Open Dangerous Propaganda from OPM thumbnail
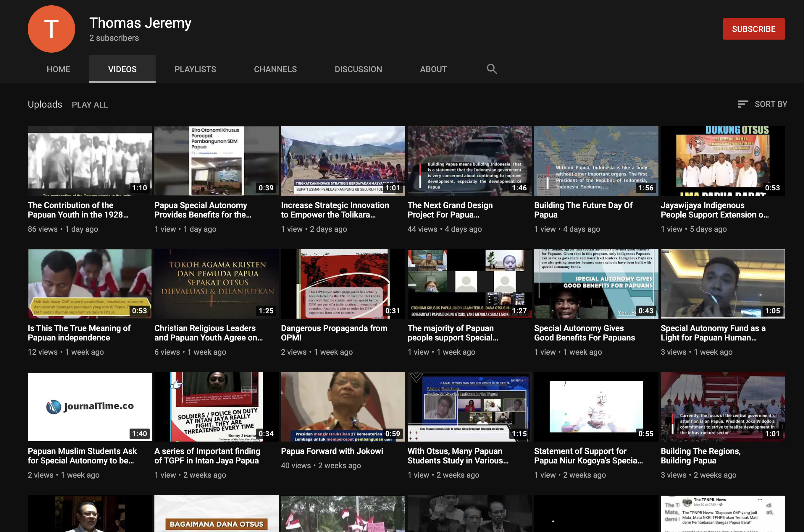This screenshot has height=532, width=804. (343, 284)
